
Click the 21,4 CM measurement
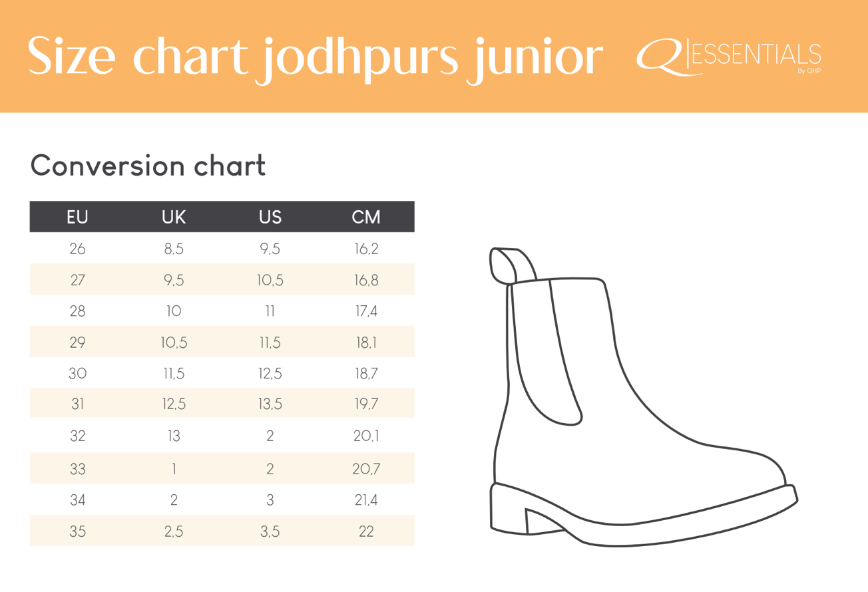pos(366,499)
